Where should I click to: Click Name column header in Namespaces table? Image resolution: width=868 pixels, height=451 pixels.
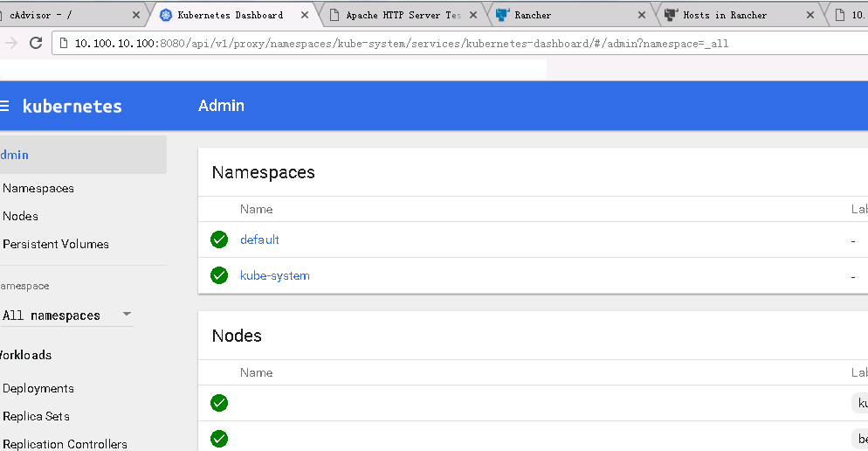tap(257, 209)
